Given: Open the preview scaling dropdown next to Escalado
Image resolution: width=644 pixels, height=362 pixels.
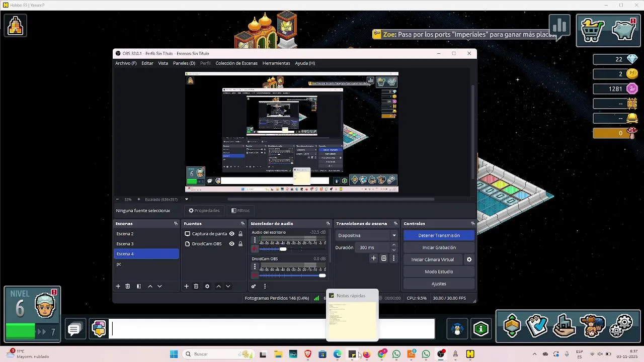Looking at the screenshot, I should coord(186,200).
